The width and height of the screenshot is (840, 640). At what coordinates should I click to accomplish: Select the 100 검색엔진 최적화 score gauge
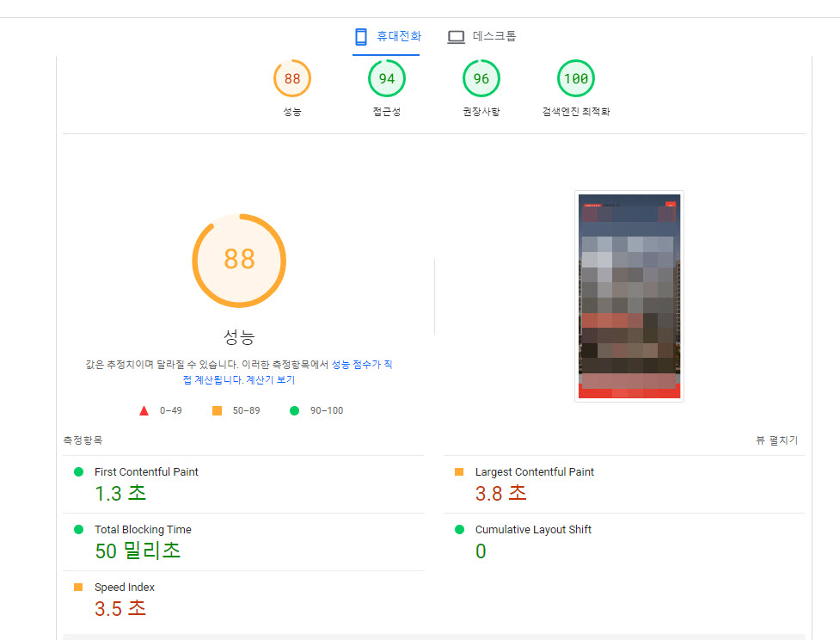[x=575, y=77]
